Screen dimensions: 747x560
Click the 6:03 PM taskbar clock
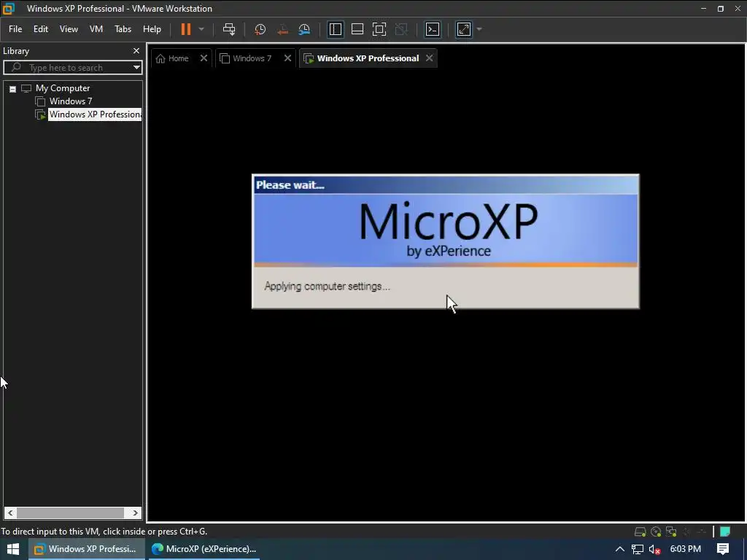[x=686, y=549]
